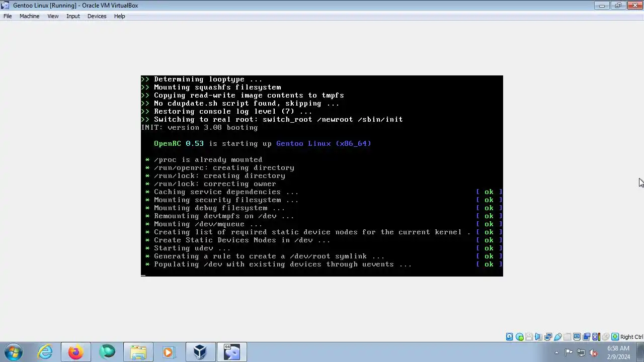Open Action Center flag icon
Viewport: 644px width, 362px height.
569,352
